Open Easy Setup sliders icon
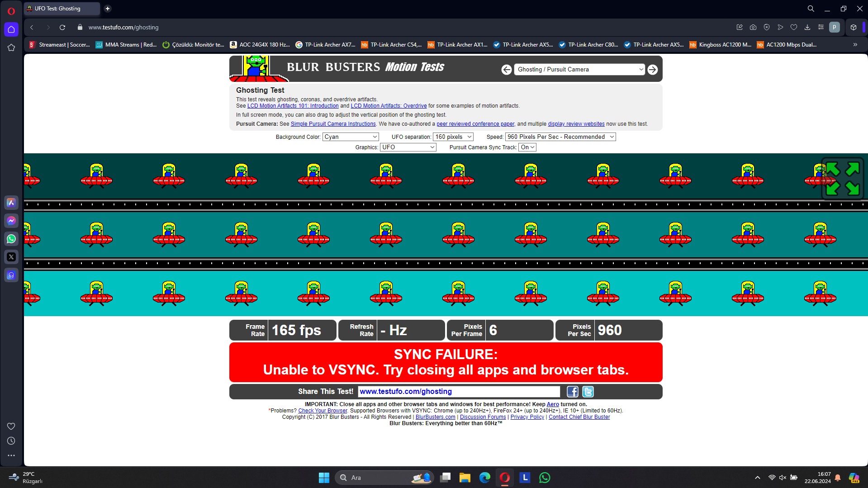 coord(821,28)
